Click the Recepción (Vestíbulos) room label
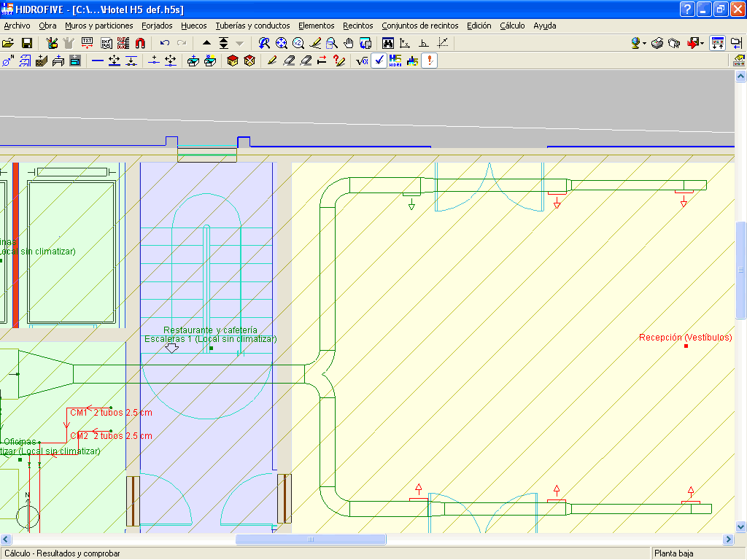 coord(685,338)
